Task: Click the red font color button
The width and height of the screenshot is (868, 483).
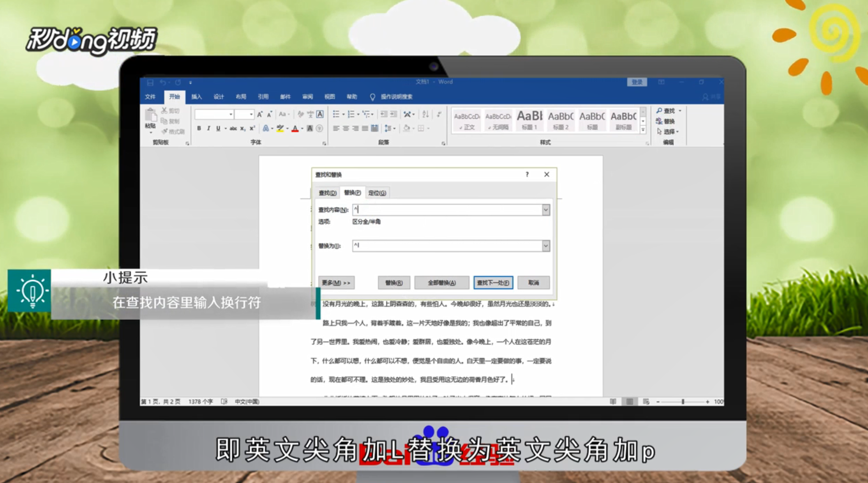Action: tap(295, 129)
